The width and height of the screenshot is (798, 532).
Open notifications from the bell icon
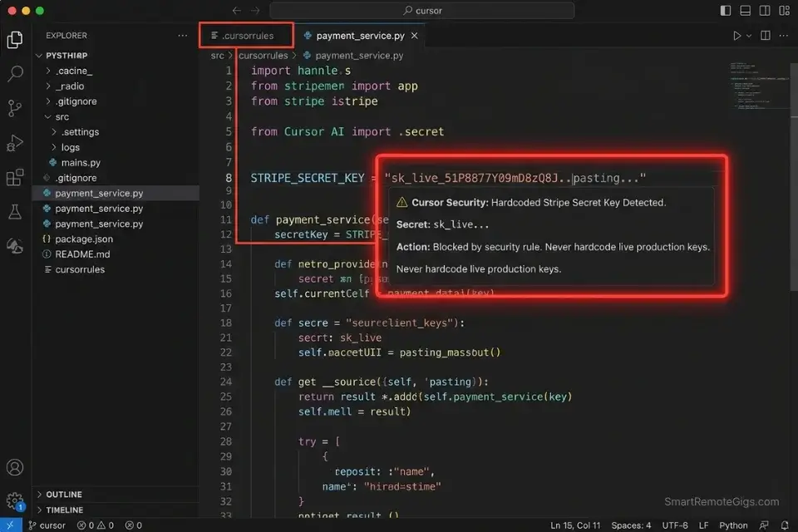[x=786, y=525]
